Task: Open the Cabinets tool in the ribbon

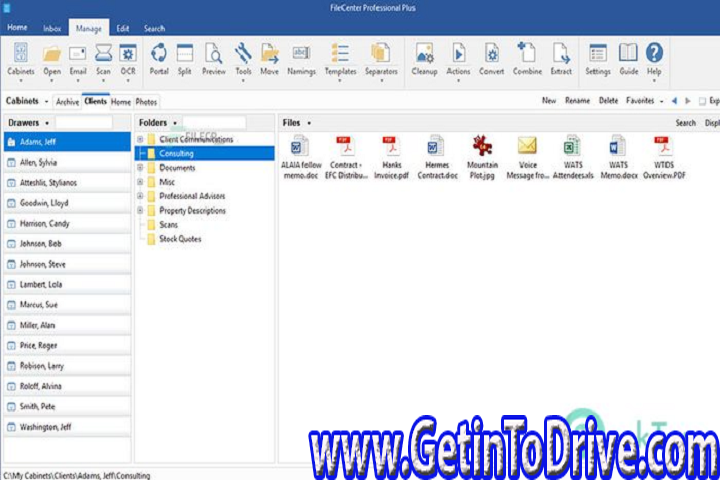Action: [21, 61]
